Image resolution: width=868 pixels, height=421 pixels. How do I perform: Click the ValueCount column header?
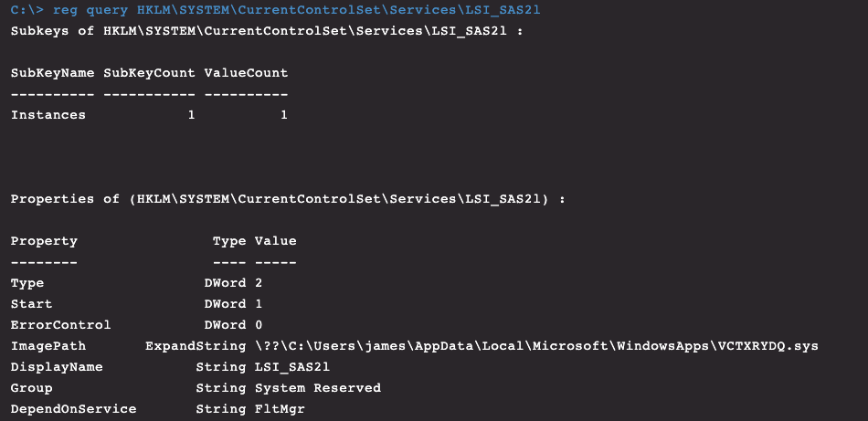[x=246, y=73]
